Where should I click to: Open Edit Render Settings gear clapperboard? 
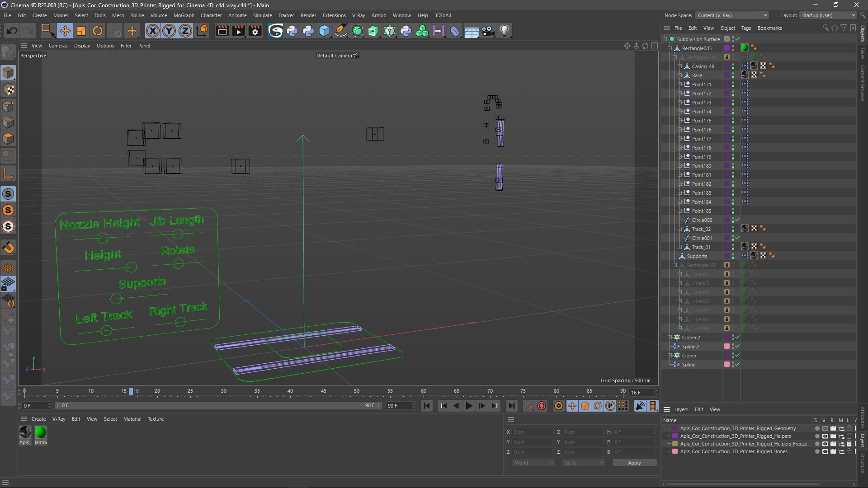click(x=255, y=31)
